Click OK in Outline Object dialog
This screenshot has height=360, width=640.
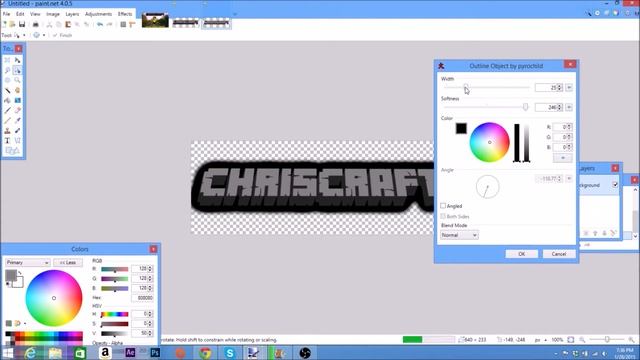click(522, 254)
